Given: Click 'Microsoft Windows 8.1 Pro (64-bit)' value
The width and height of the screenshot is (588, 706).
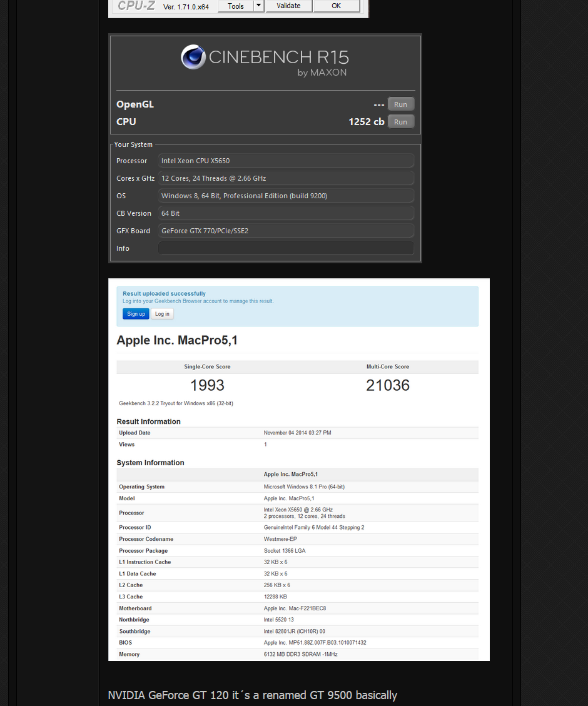Looking at the screenshot, I should (304, 487).
